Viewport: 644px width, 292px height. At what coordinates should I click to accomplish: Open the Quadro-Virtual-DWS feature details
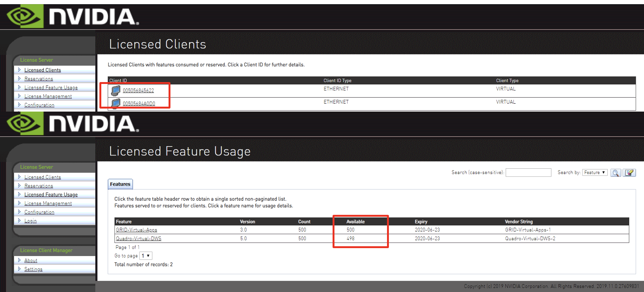[x=139, y=238]
